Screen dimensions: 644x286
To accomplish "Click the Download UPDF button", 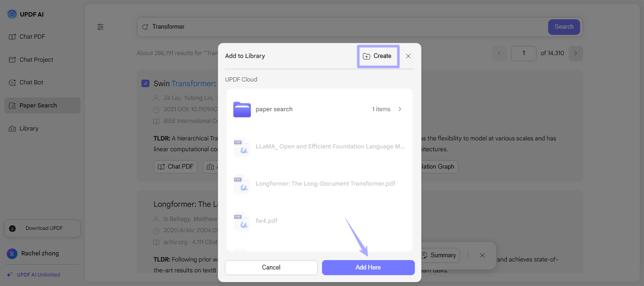I will click(42, 229).
